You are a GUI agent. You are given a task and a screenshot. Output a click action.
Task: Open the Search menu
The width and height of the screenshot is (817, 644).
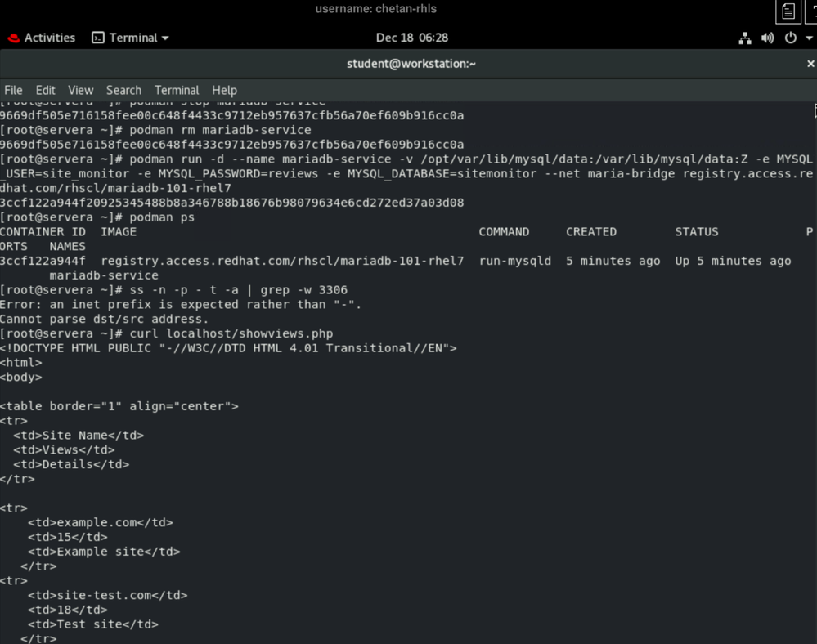click(x=123, y=90)
